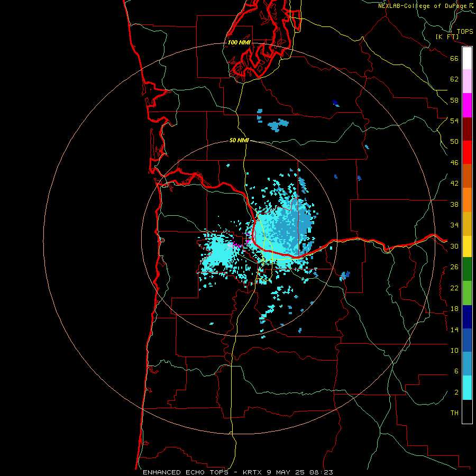The image size is (476, 476).
Task: Click the legend value '6'
Action: (x=456, y=371)
